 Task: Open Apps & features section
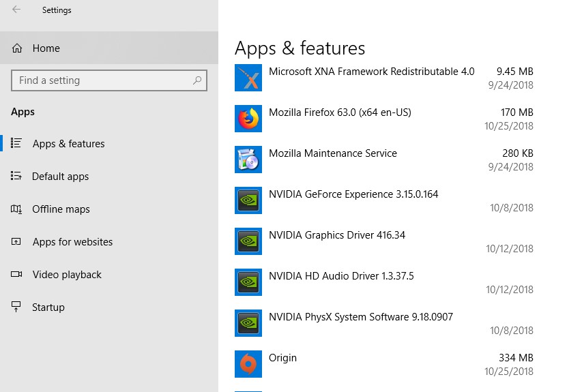[68, 144]
